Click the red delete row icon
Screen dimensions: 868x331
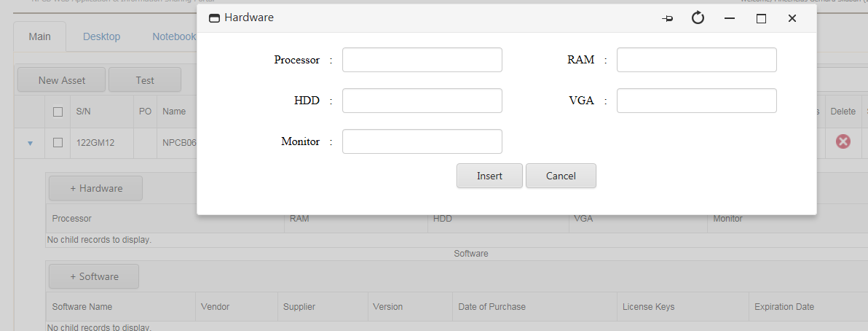843,141
